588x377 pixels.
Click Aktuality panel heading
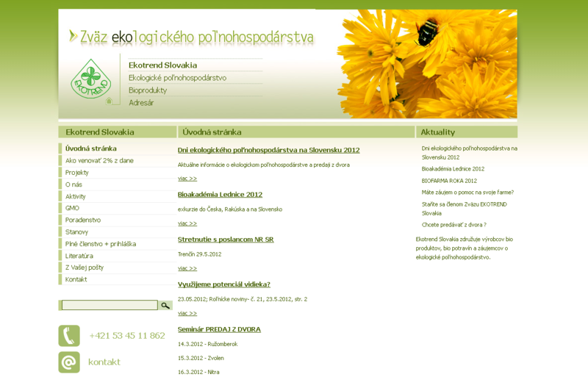pyautogui.click(x=437, y=132)
